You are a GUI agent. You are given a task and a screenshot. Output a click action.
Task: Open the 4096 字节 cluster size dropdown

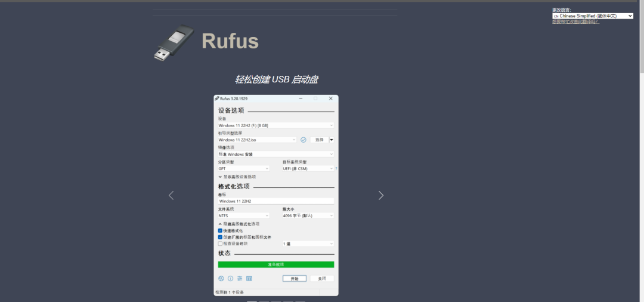tap(308, 215)
